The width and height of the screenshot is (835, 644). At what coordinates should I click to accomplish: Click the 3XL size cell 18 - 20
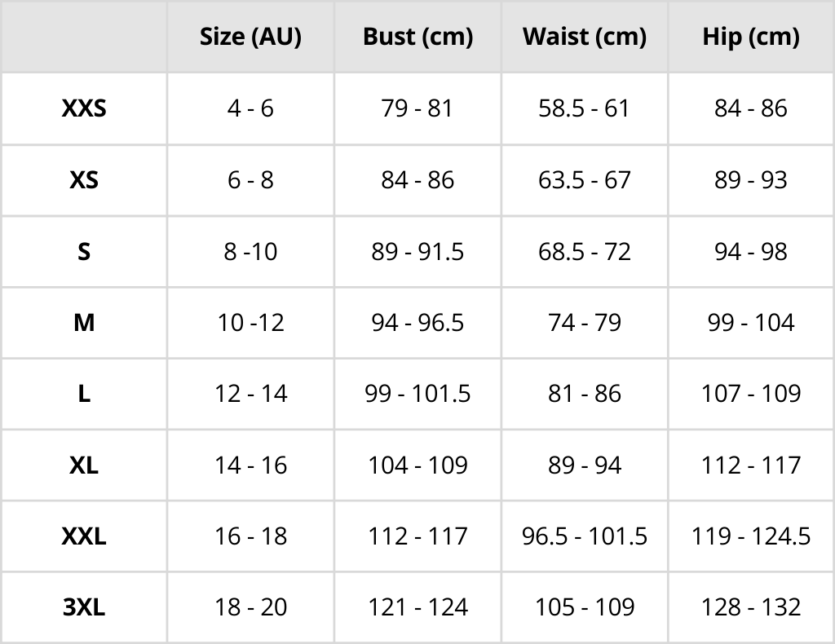coord(250,607)
